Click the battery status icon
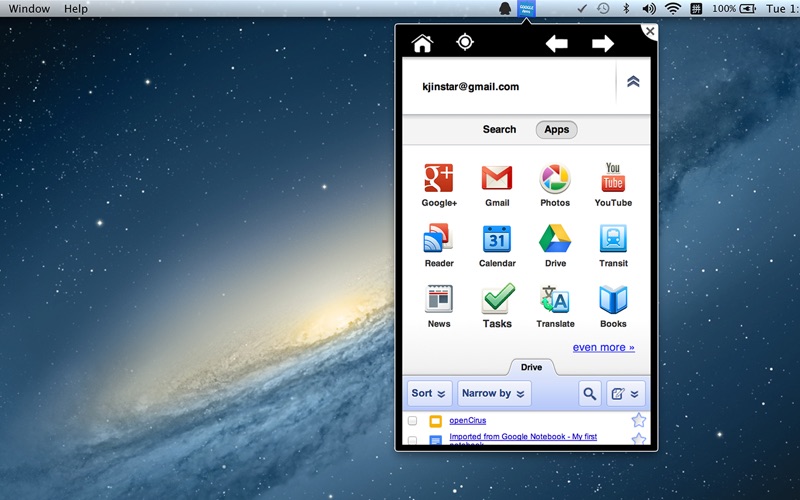The width and height of the screenshot is (800, 500). (x=747, y=9)
